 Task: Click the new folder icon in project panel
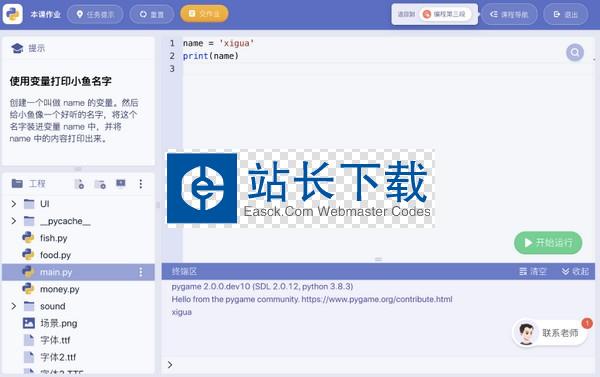coord(100,184)
